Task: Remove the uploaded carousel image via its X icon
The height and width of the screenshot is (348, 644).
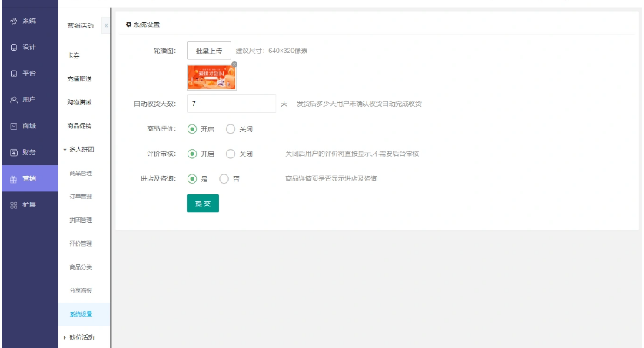Action: pyautogui.click(x=234, y=65)
